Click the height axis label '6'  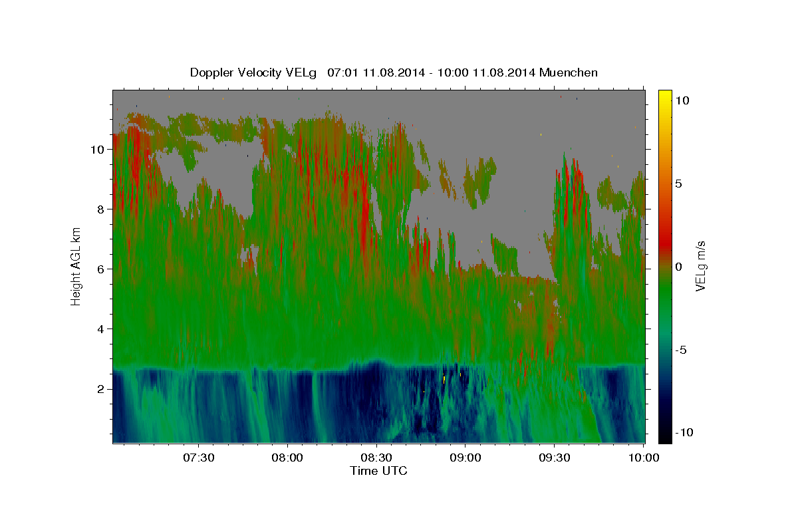tap(100, 269)
